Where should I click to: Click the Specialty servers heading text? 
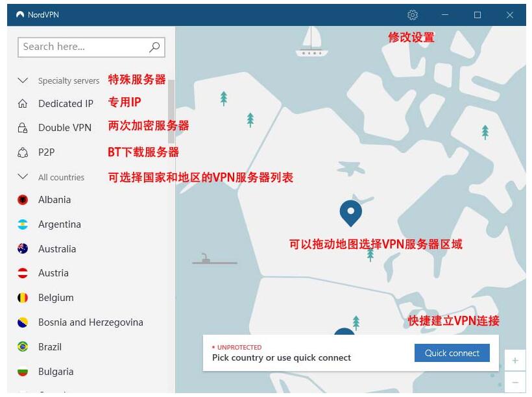coord(69,80)
